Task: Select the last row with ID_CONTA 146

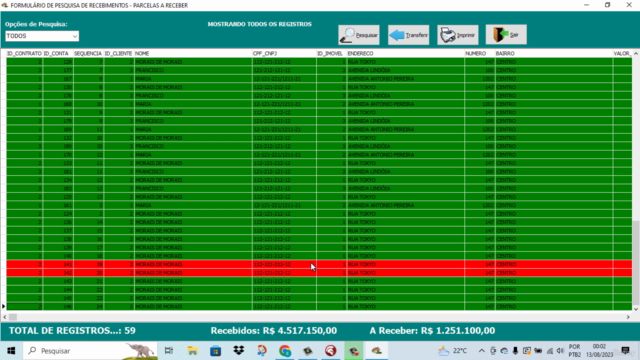Action: (x=319, y=307)
